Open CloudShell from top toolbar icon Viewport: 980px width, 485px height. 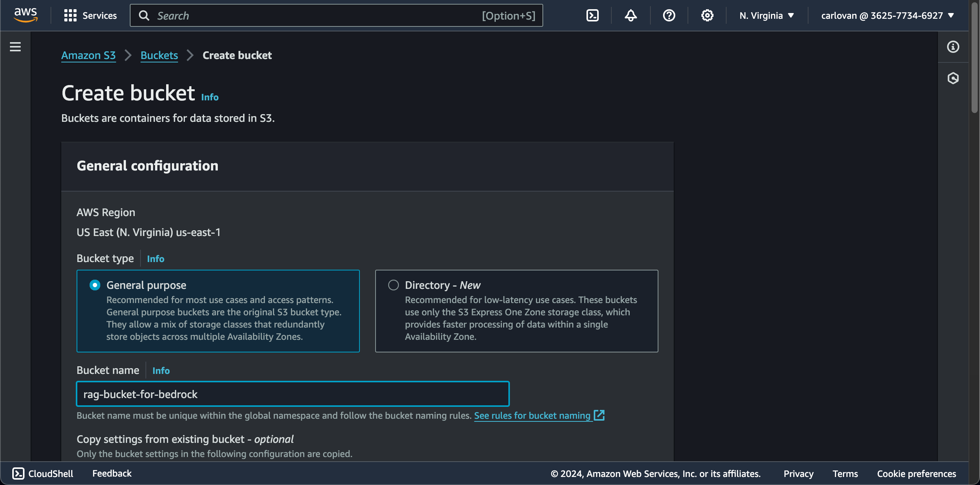coord(593,15)
